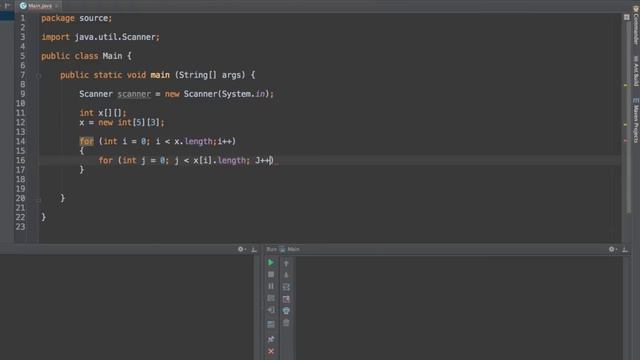Hide the left bottom panel

pyautogui.click(x=254, y=249)
